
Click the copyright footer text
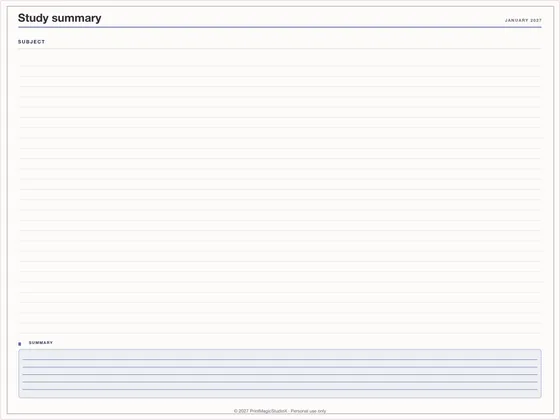tap(280, 411)
